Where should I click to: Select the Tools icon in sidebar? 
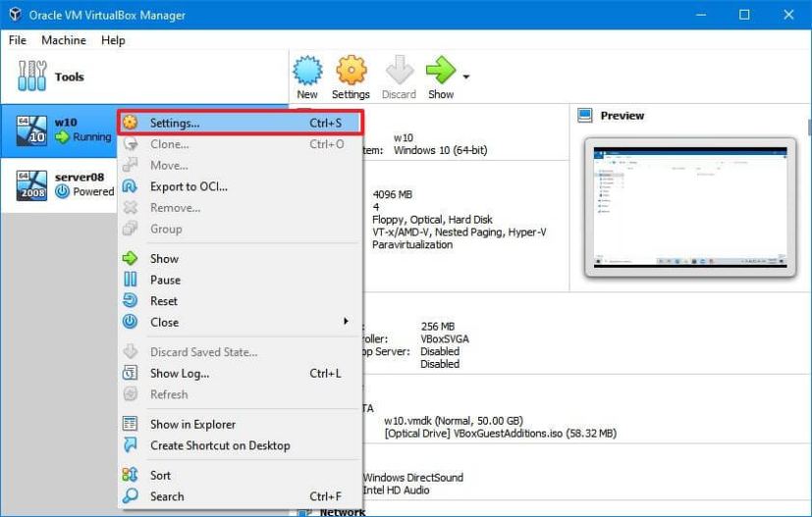[x=31, y=77]
